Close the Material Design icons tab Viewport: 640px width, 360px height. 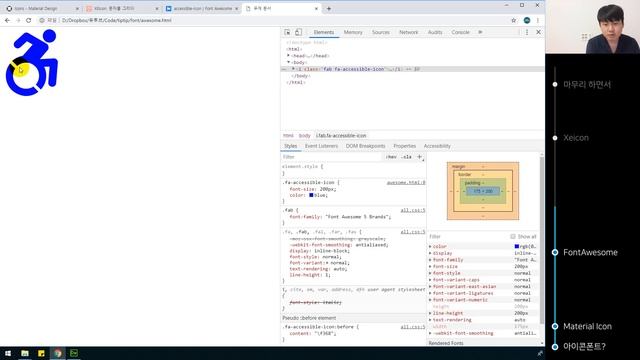tap(77, 9)
